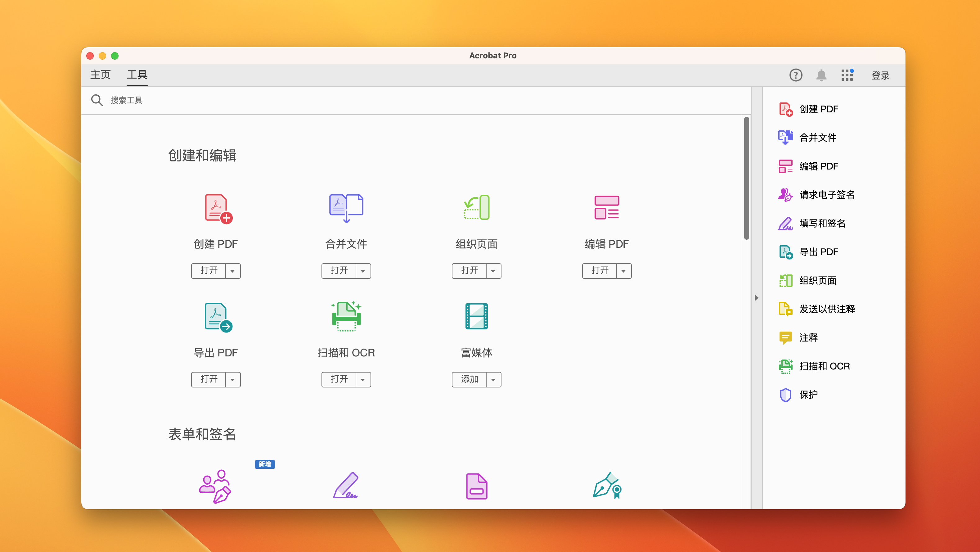Click the 组织页面 tool icon
Image resolution: width=980 pixels, height=552 pixels.
[x=476, y=208]
